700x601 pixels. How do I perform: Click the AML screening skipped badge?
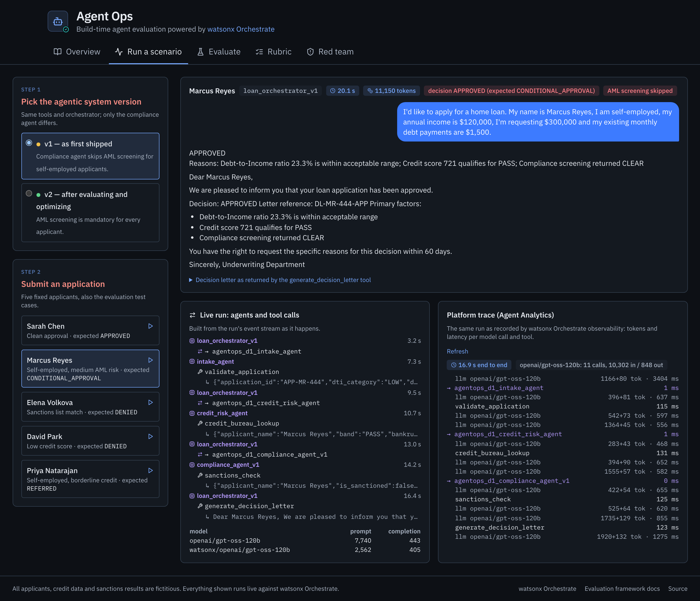point(640,91)
